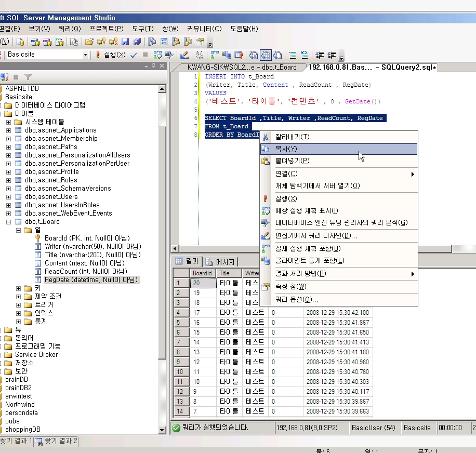Open a new XMLA query
This screenshot has height=453, width=476.
[x=59, y=42]
